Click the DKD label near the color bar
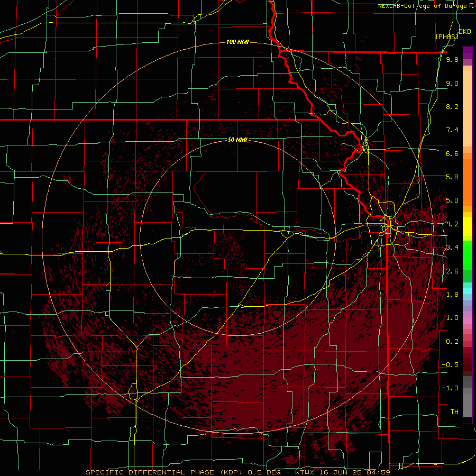476x476 pixels. point(465,32)
